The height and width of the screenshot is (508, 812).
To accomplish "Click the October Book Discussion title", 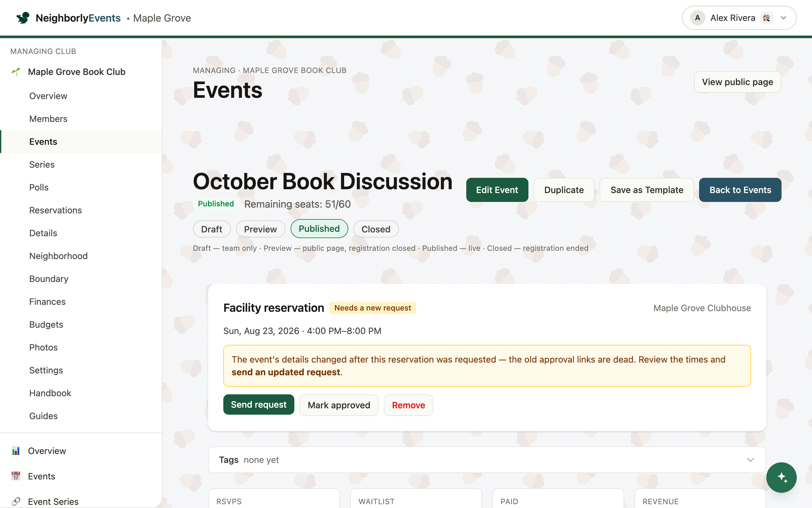I will click(x=323, y=182).
